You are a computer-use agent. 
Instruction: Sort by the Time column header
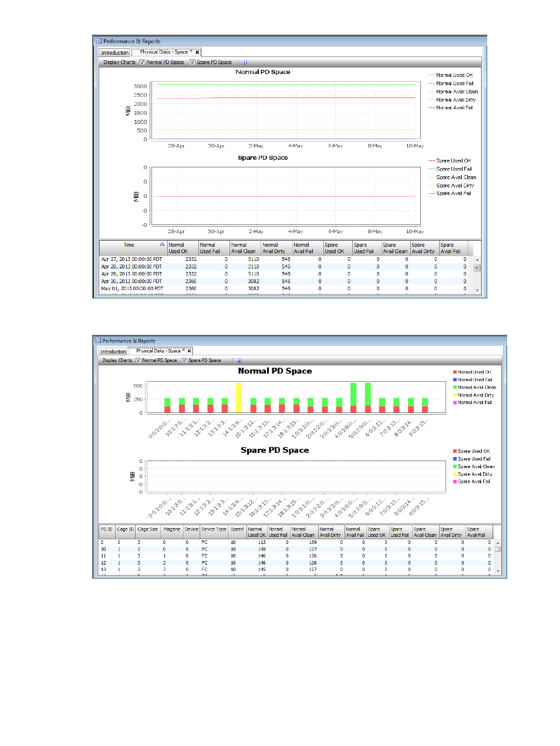133,248
